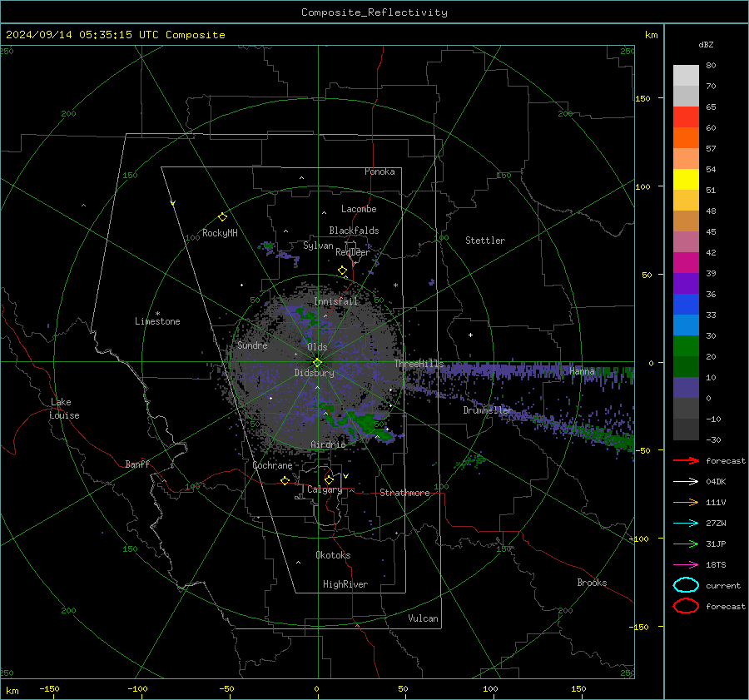Image resolution: width=749 pixels, height=700 pixels.
Task: Click the red forecast arrow in the legend
Action: (x=686, y=460)
